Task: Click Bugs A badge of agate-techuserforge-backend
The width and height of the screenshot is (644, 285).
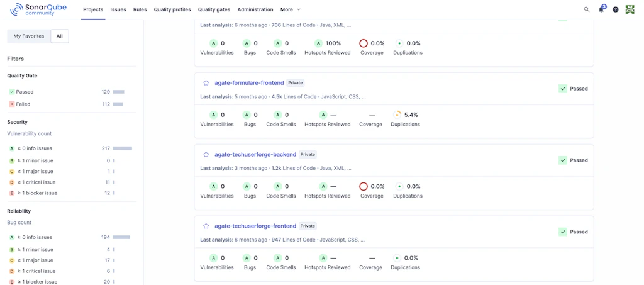Action: 247,186
